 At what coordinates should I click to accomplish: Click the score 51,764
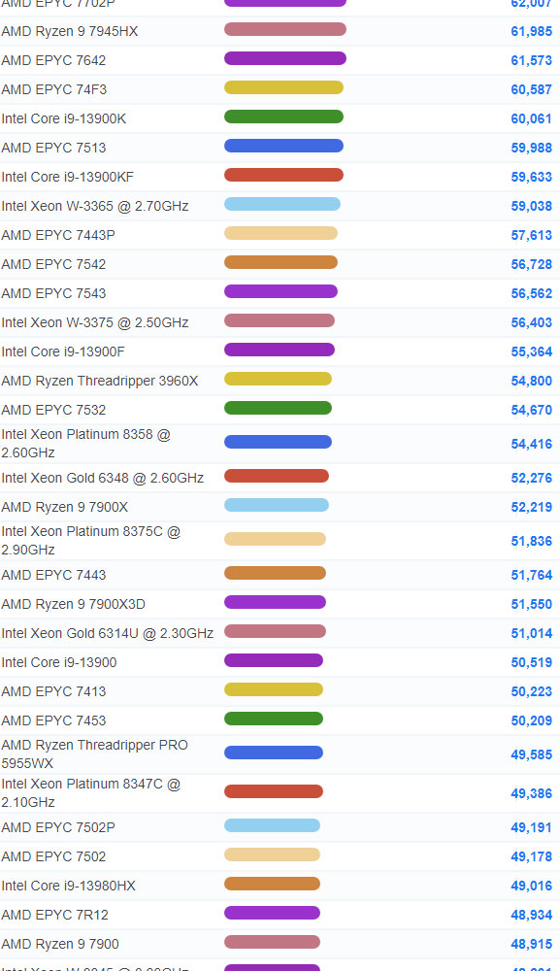[x=531, y=575]
